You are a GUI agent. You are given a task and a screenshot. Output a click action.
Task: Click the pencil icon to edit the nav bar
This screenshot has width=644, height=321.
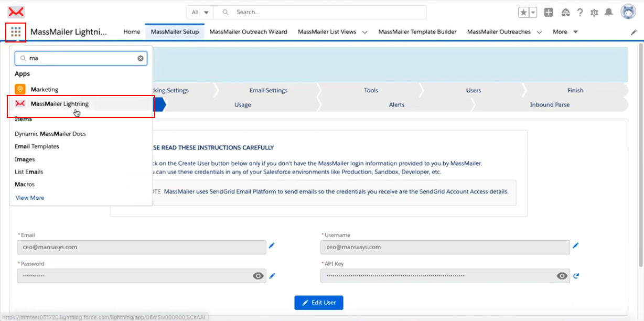[634, 32]
